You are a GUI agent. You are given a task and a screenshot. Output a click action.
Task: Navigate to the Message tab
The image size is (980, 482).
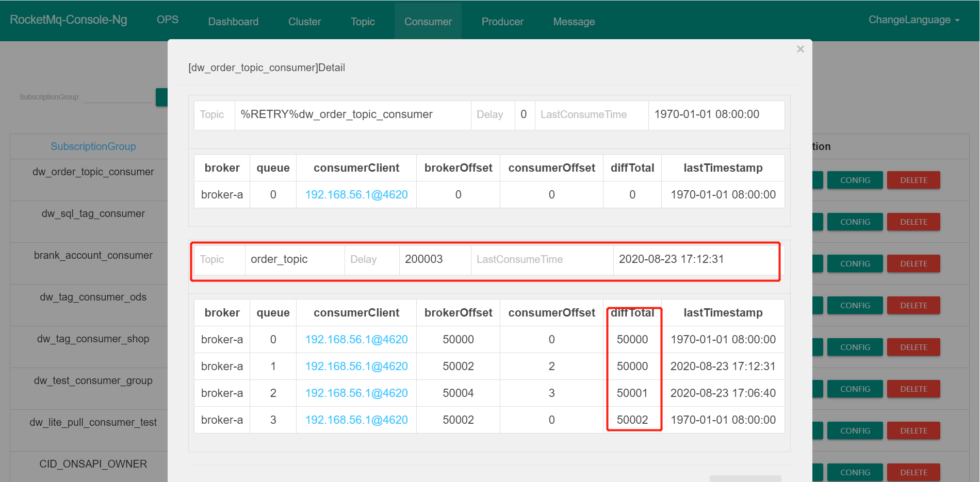pos(574,22)
